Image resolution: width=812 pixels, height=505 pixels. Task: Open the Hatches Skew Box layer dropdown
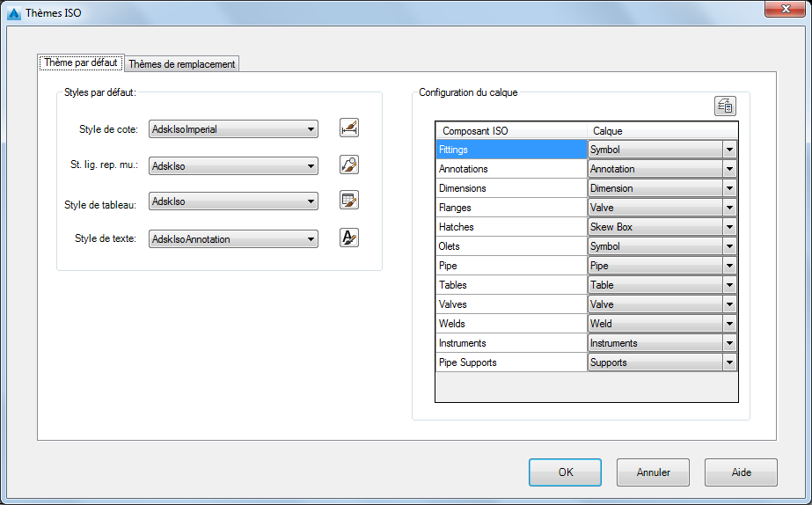662,227
